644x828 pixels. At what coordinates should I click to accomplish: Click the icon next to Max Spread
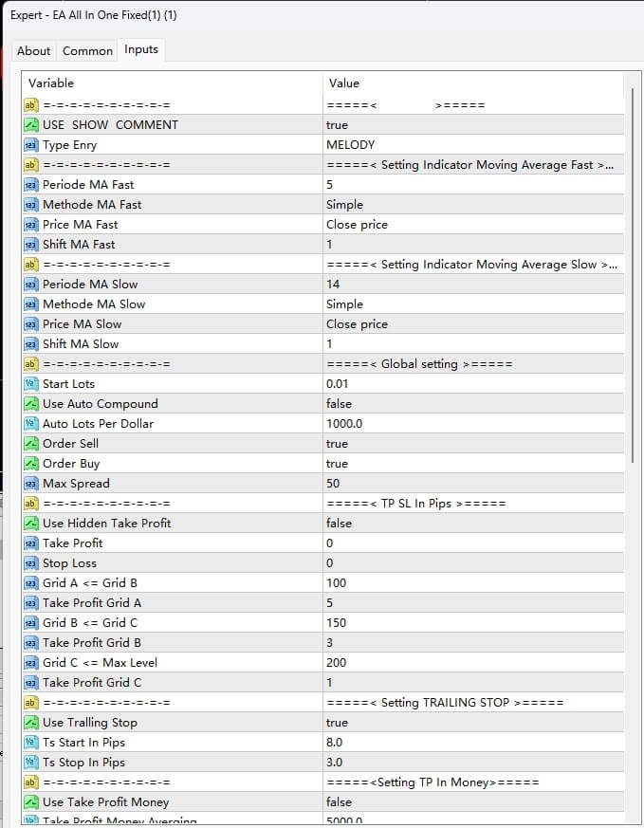tap(30, 484)
